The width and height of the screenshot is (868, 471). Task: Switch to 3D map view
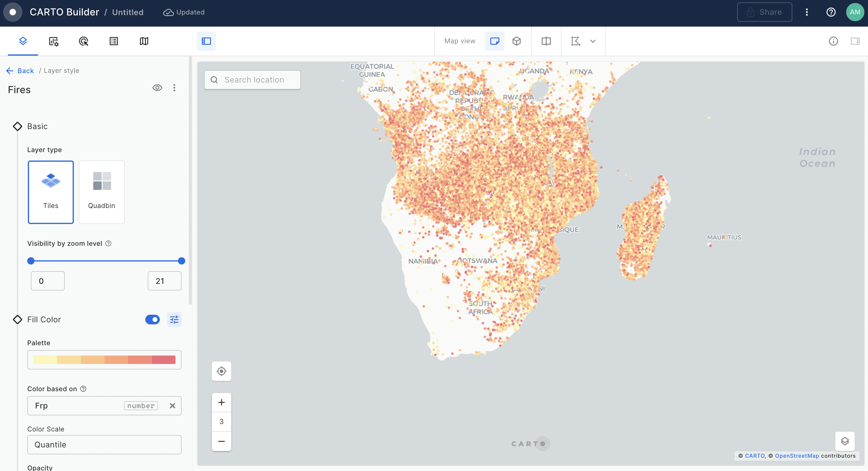click(x=516, y=41)
